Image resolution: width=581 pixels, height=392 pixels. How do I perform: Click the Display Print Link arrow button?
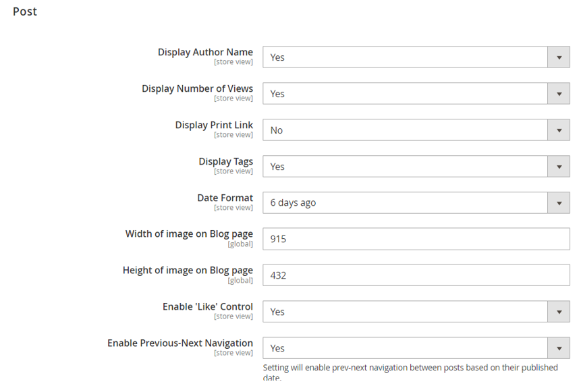coord(559,130)
